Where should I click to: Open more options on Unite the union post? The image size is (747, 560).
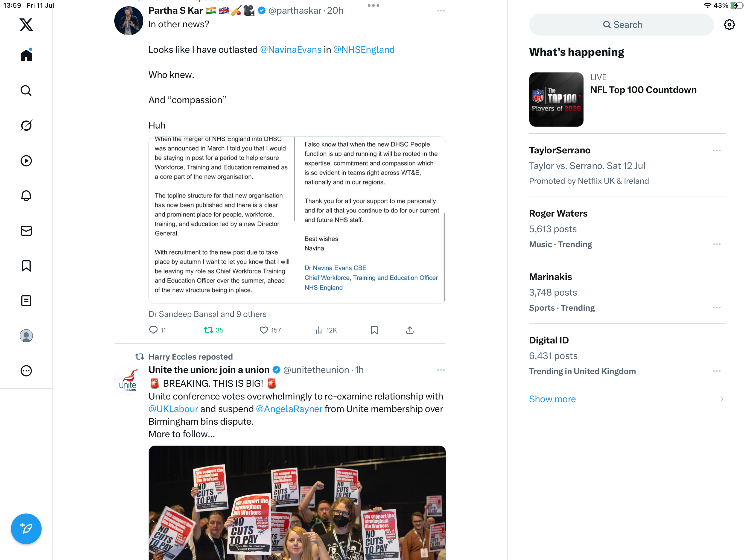(441, 370)
